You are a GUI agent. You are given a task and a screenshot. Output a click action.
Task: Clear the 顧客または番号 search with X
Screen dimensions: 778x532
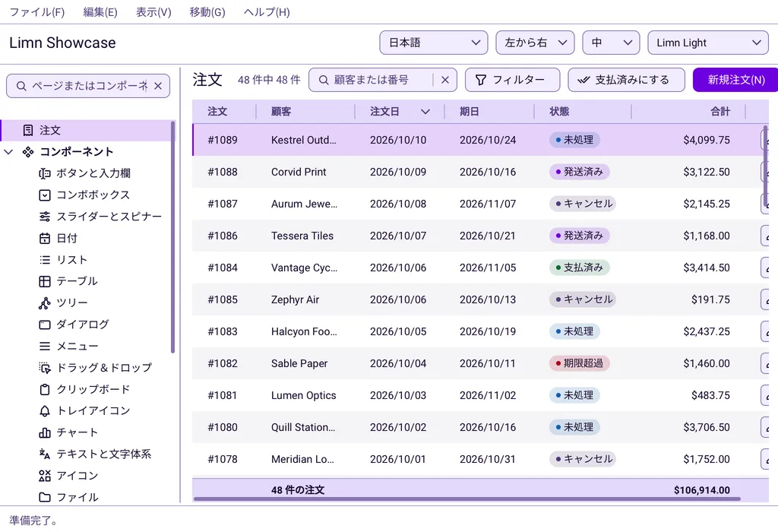pos(445,80)
